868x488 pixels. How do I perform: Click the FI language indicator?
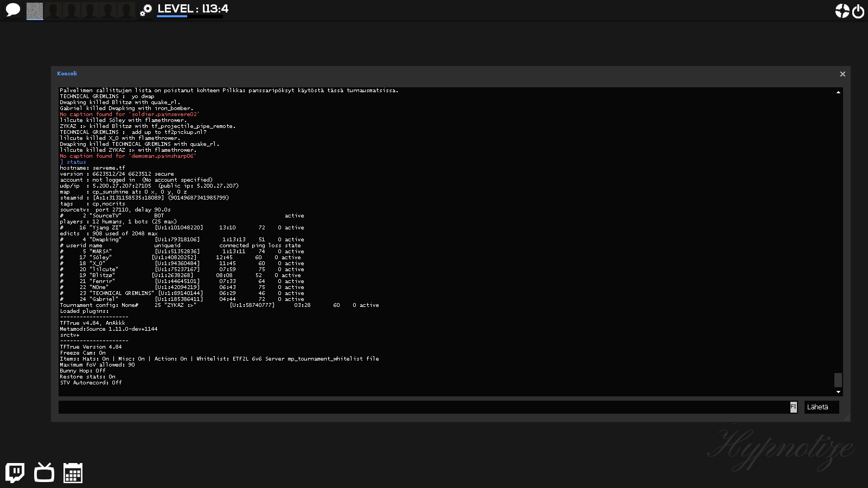tap(794, 407)
